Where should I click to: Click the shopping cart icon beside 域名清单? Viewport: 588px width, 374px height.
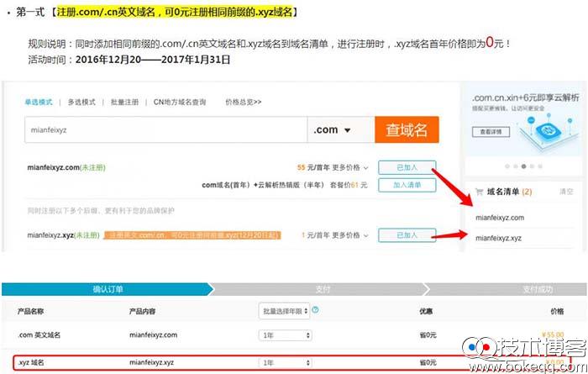pos(479,192)
